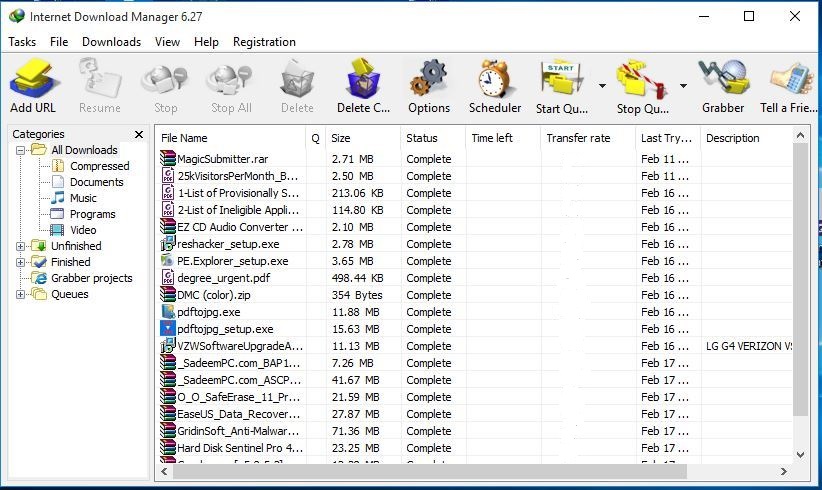This screenshot has width=822, height=490.
Task: Click the Delete Completed toolbar icon
Action: 363,79
